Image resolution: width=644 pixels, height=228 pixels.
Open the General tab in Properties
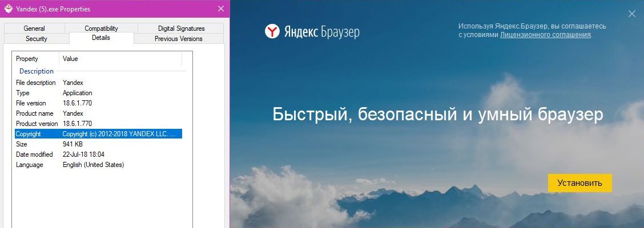(x=34, y=28)
